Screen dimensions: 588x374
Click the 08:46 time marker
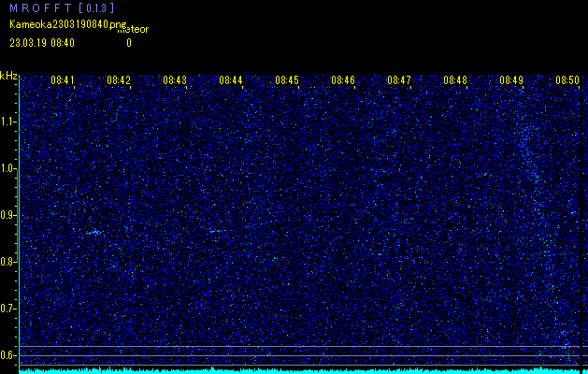343,79
